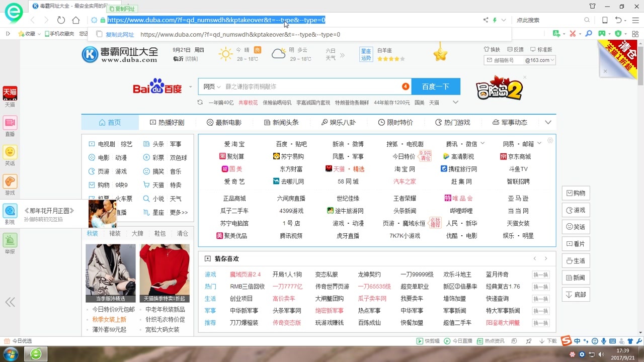
Task: Open the 爱淘宝 link
Action: 234,144
